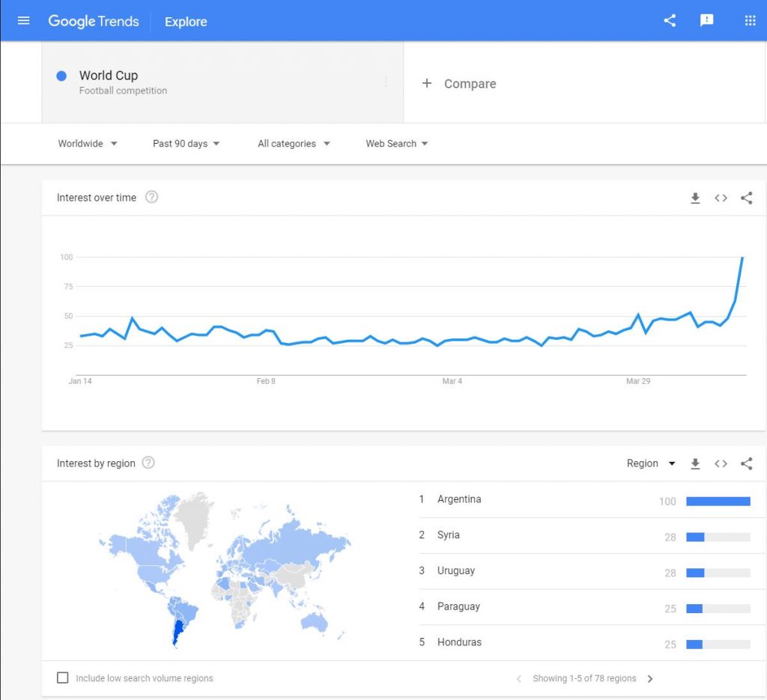Image resolution: width=767 pixels, height=700 pixels.
Task: Show help for Interest over time
Action: tap(151, 197)
